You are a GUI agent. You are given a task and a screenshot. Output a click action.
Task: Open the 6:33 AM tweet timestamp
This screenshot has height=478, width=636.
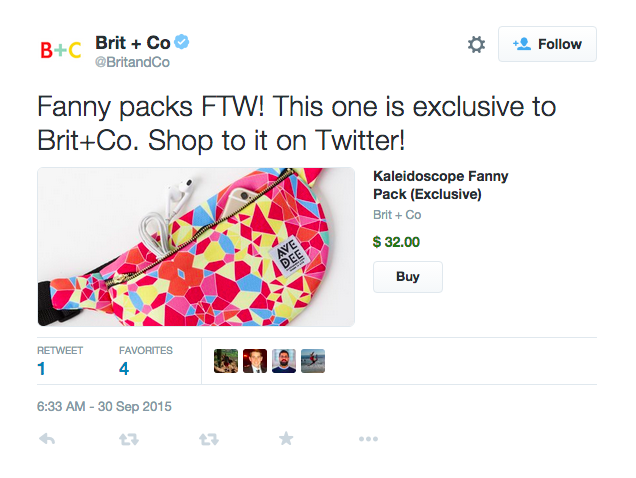tap(105, 407)
